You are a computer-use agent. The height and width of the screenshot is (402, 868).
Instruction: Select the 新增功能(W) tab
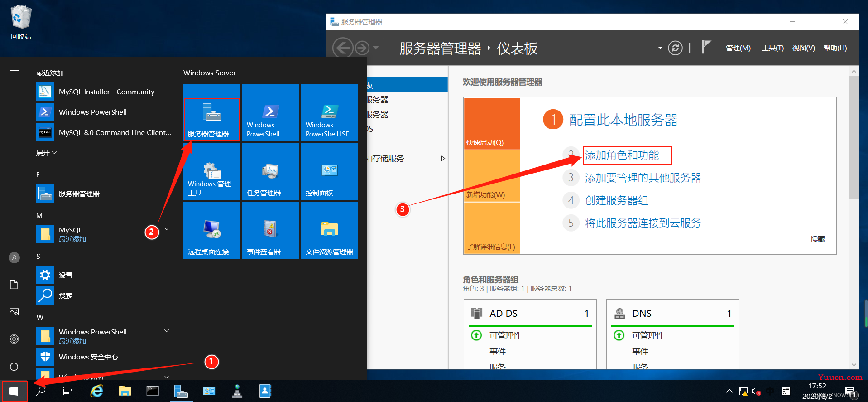[x=492, y=176]
